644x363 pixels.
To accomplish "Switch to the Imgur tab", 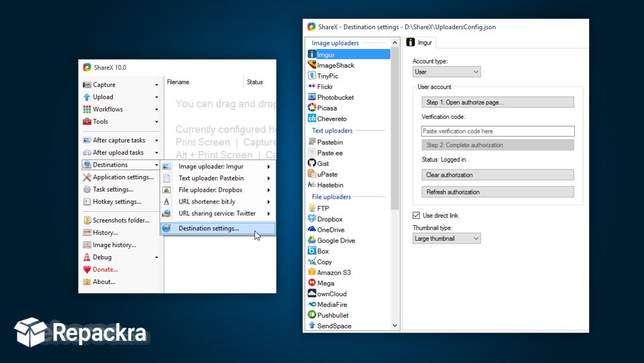I will coord(419,42).
